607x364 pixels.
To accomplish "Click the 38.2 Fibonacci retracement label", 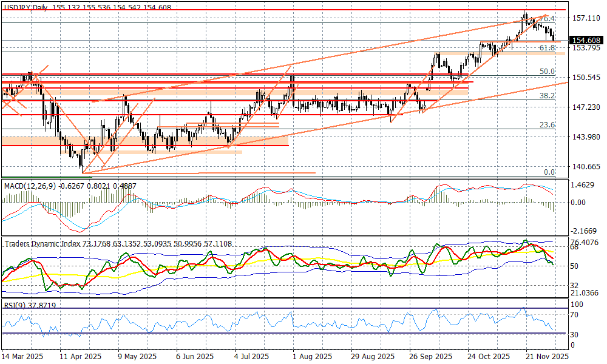I will coord(547,96).
